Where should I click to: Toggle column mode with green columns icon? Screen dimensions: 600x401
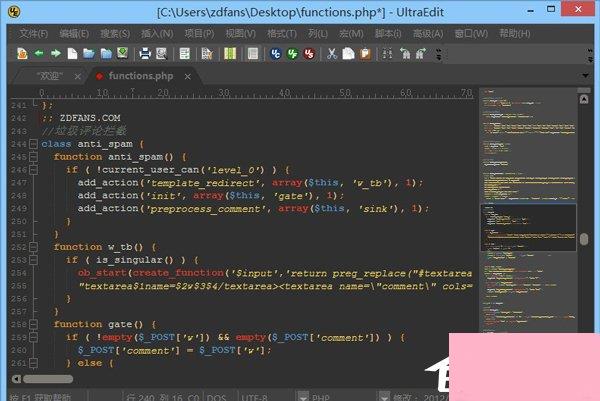point(230,54)
